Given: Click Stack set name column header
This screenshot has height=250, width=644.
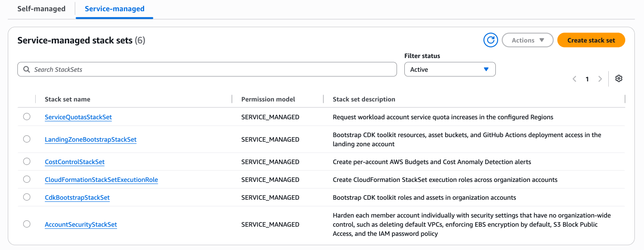Looking at the screenshot, I should (x=68, y=99).
